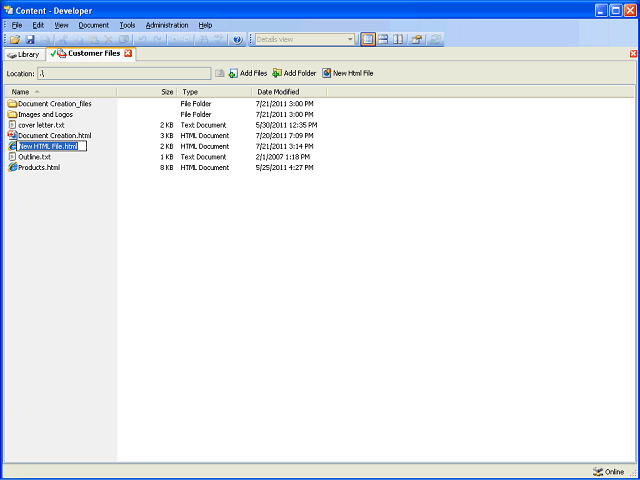Click the New Html File button
Viewport: 640px width, 480px height.
[x=348, y=73]
